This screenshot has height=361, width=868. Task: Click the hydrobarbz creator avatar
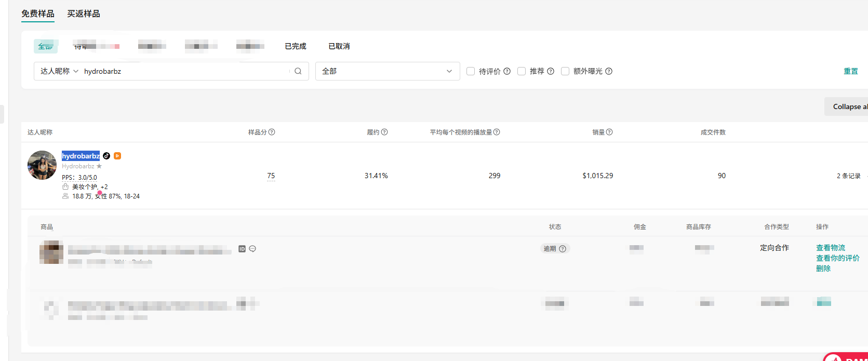42,165
